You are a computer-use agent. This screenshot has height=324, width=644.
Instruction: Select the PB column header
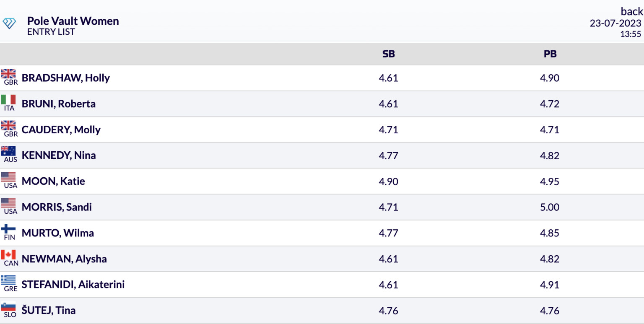pyautogui.click(x=550, y=54)
